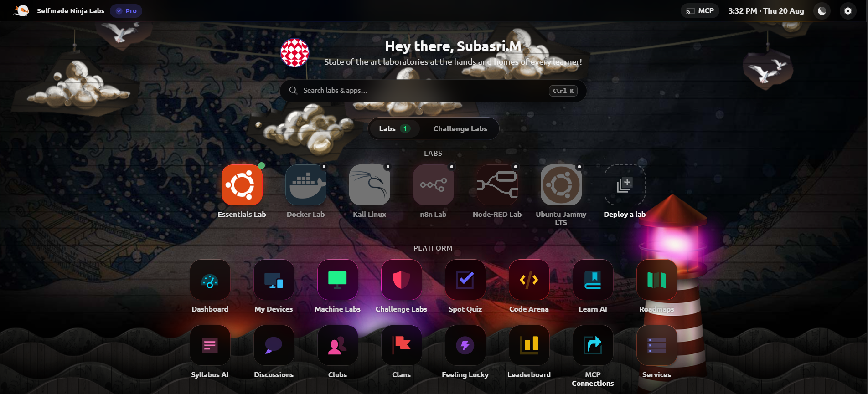This screenshot has height=394, width=868.
Task: Go to Machine Labs
Action: click(x=337, y=280)
